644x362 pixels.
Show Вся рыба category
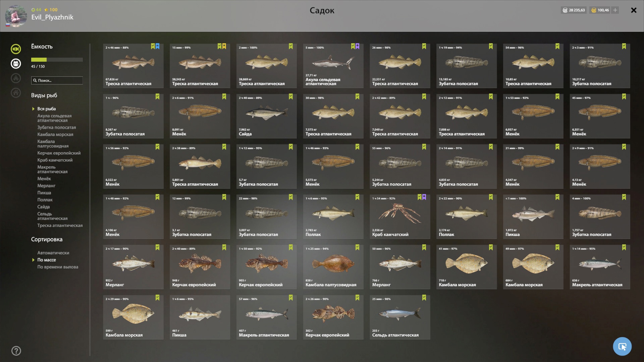click(x=47, y=109)
